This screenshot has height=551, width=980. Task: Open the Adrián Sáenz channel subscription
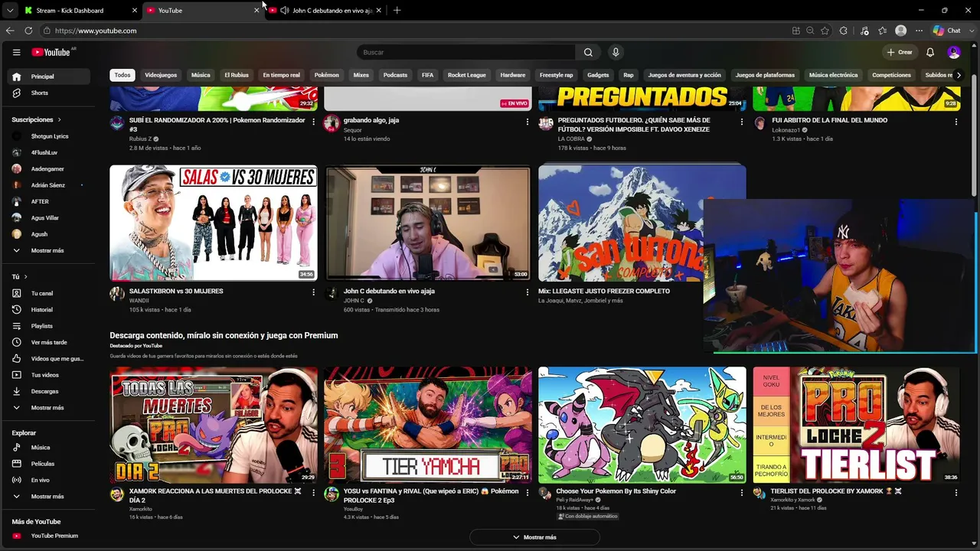49,185
